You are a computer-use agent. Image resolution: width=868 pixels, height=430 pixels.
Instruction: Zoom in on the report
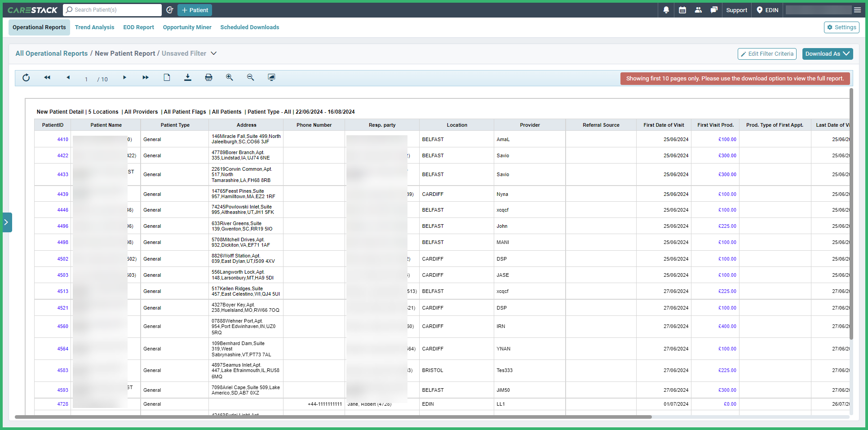coord(230,77)
